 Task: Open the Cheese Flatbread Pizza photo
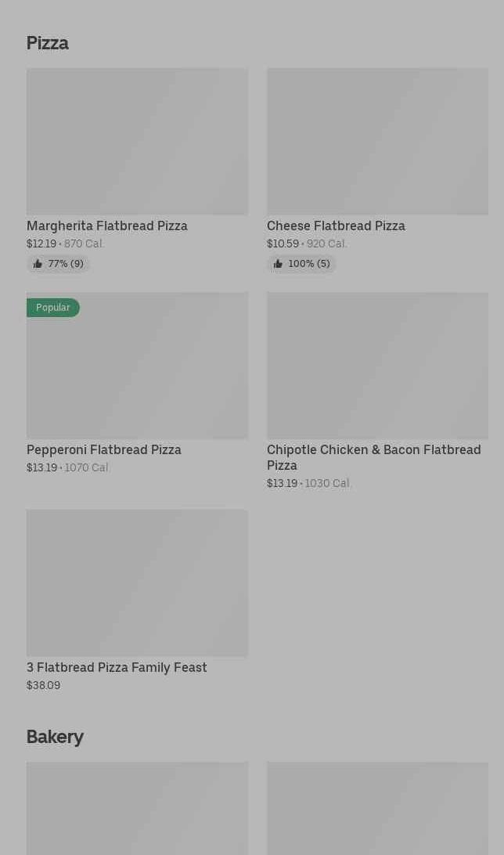point(377,141)
